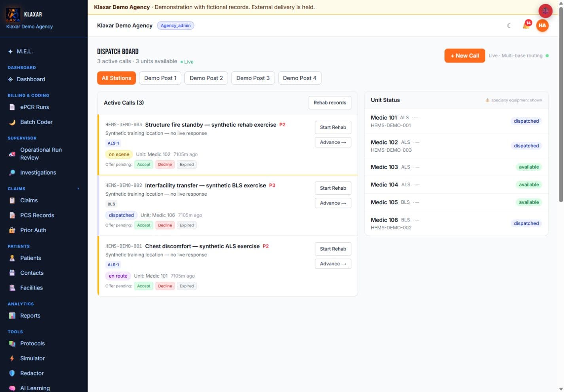Select the All Stations filter tab
This screenshot has width=564, height=392.
pyautogui.click(x=116, y=78)
